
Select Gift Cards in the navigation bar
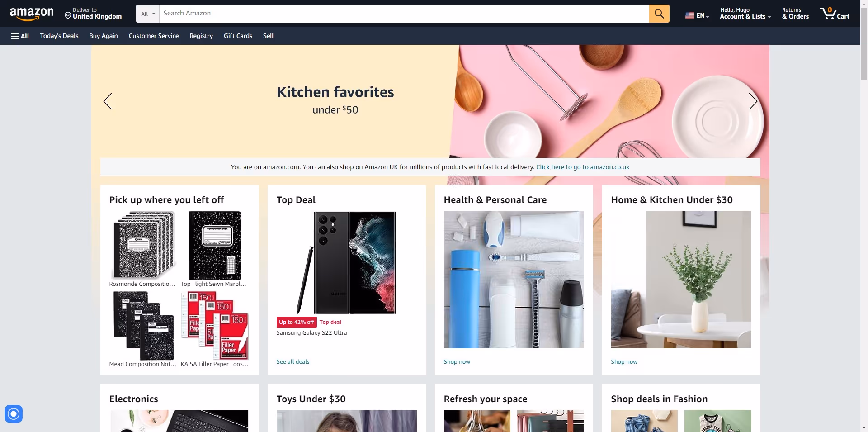238,36
